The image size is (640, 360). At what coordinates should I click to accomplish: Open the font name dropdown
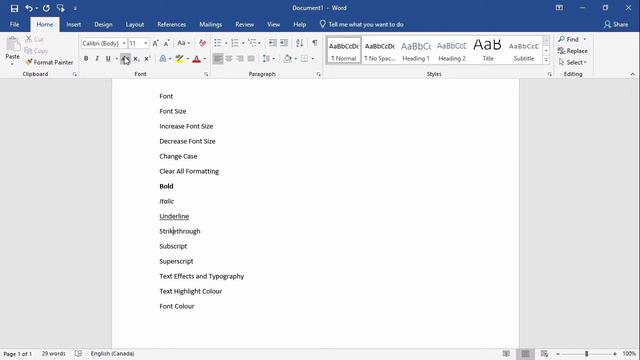pos(124,43)
